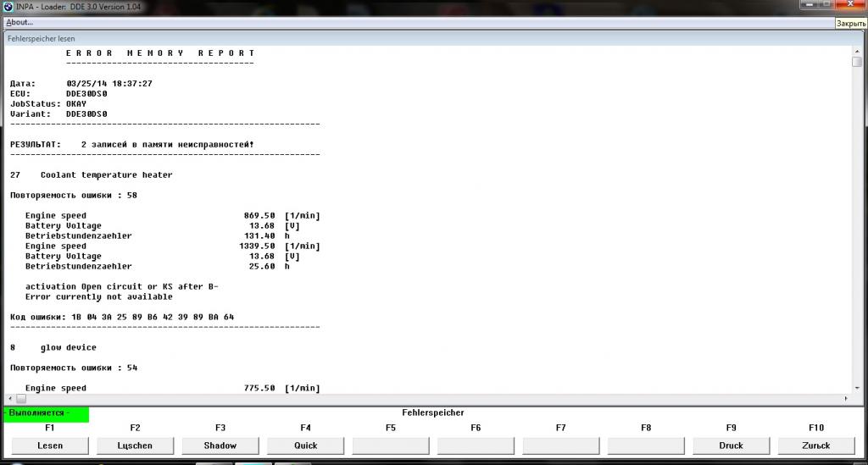Click the РЕЗУЛЬТАТ result line
Screen dimensions: 868x465
click(131, 144)
